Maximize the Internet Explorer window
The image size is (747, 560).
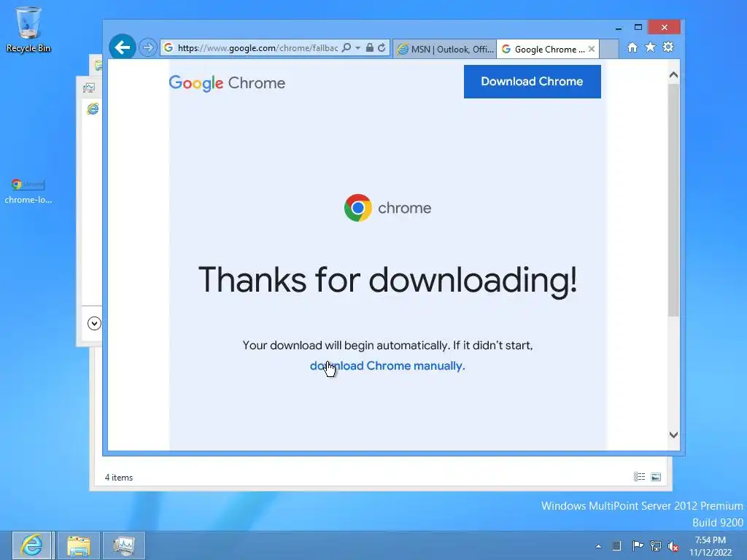[638, 28]
